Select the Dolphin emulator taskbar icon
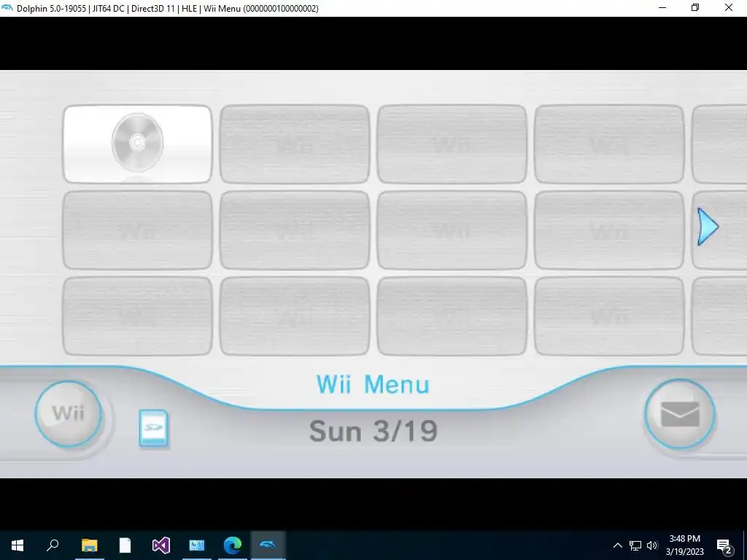 [x=268, y=545]
